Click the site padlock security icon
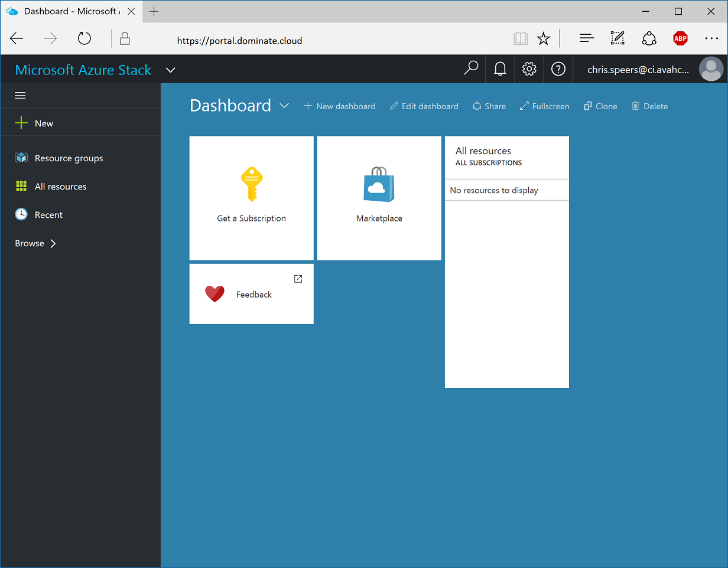Image resolution: width=728 pixels, height=568 pixels. click(x=125, y=39)
